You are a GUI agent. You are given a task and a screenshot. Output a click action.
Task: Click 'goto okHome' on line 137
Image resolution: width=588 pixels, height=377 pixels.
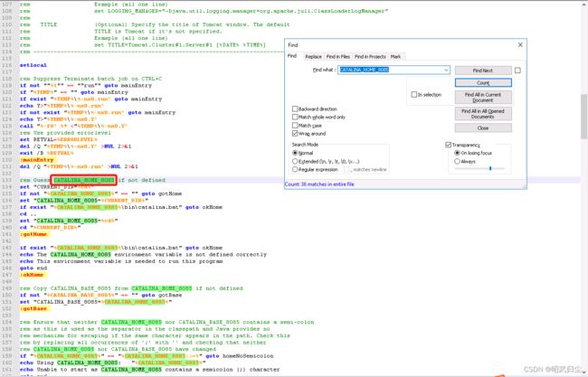(x=204, y=207)
